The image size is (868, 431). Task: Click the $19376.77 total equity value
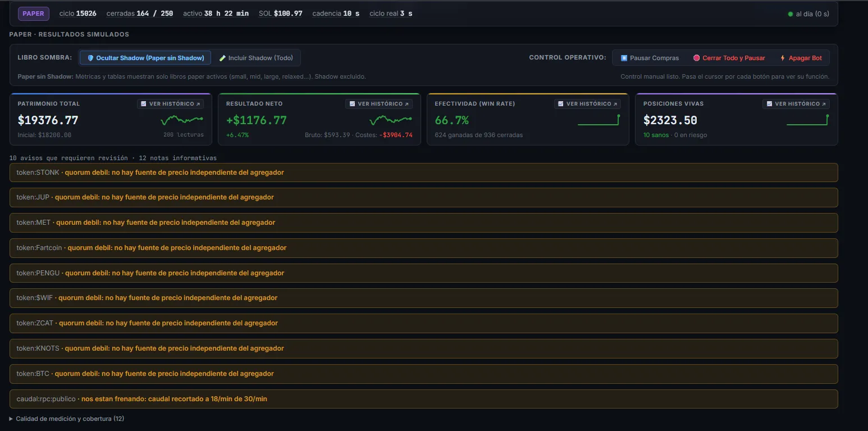pyautogui.click(x=48, y=120)
